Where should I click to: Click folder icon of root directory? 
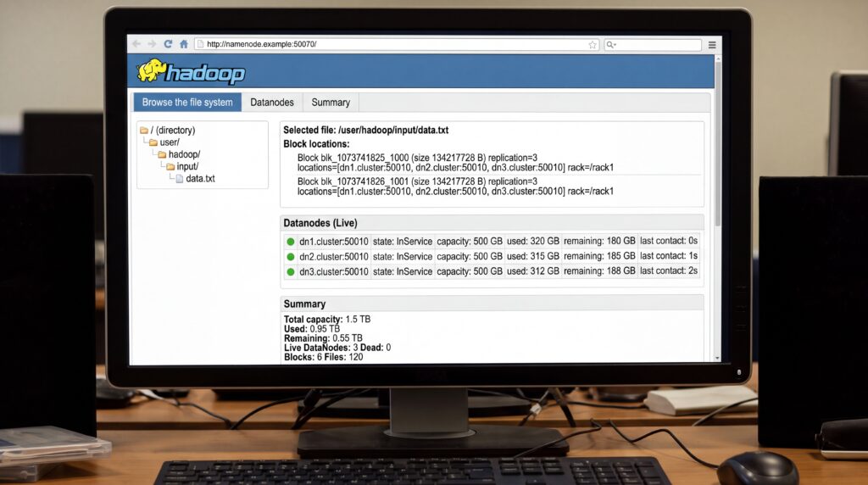tap(144, 130)
